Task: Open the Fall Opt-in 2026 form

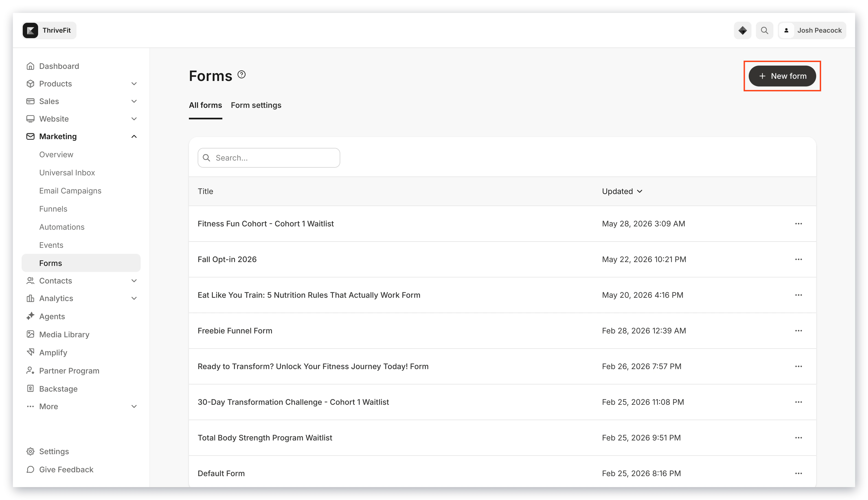Action: point(227,259)
